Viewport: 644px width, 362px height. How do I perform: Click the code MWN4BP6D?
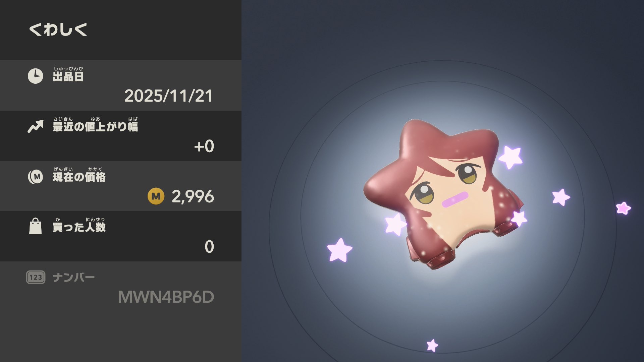pos(166,297)
